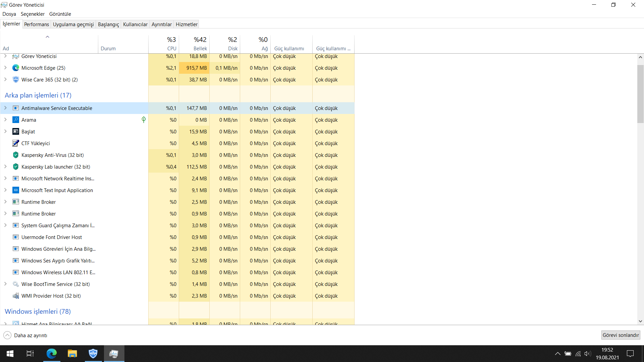The width and height of the screenshot is (644, 362).
Task: Click the Windows işlemleri (78) heading
Action: click(38, 311)
